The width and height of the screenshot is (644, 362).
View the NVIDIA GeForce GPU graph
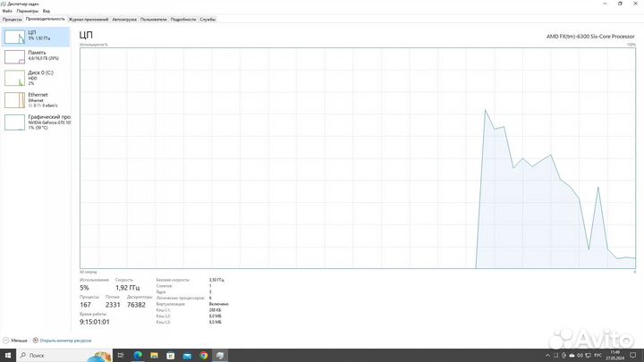click(x=36, y=121)
